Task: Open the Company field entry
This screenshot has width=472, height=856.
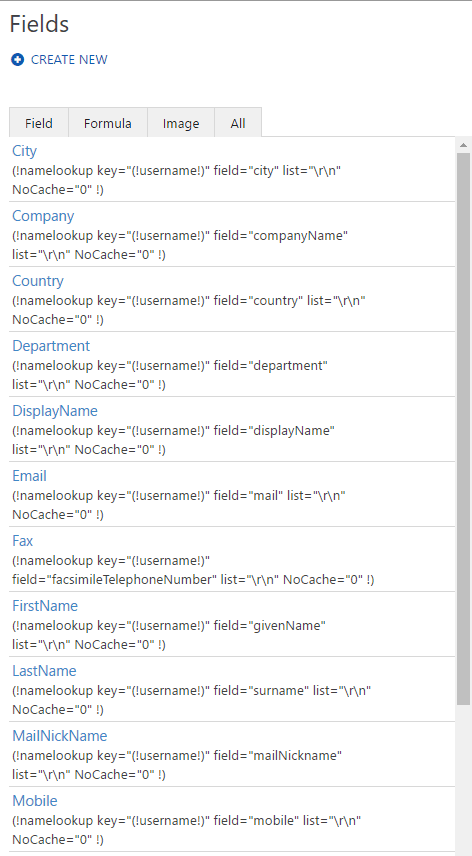Action: coord(43,216)
